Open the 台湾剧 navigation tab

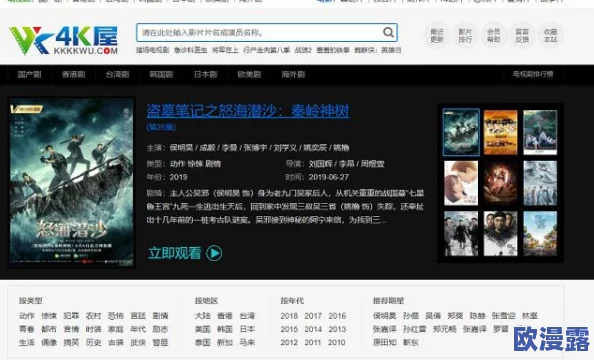pyautogui.click(x=117, y=75)
